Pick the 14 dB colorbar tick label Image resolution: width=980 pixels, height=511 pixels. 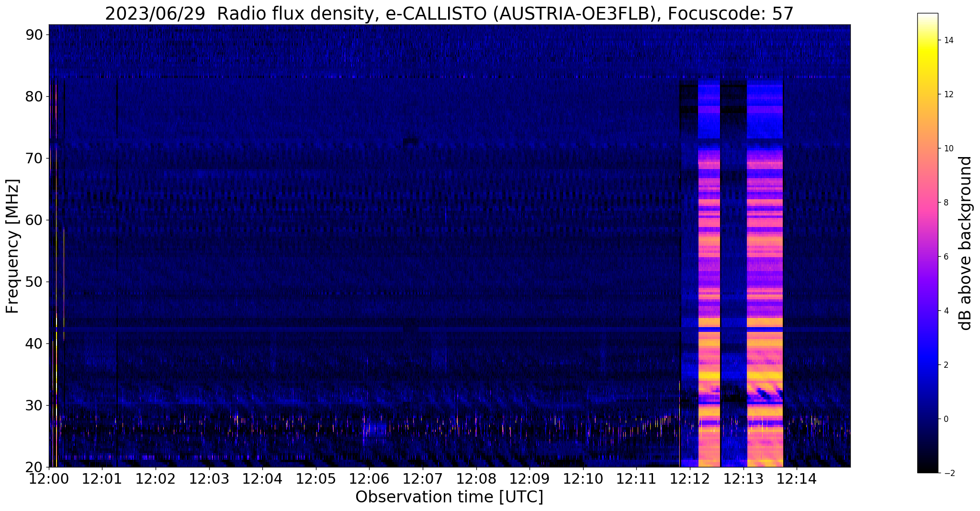947,40
